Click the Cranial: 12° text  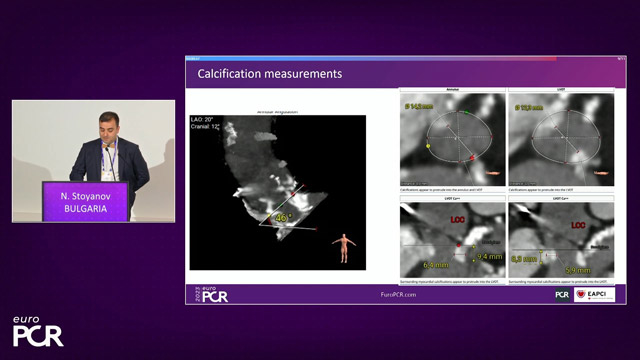(205, 127)
